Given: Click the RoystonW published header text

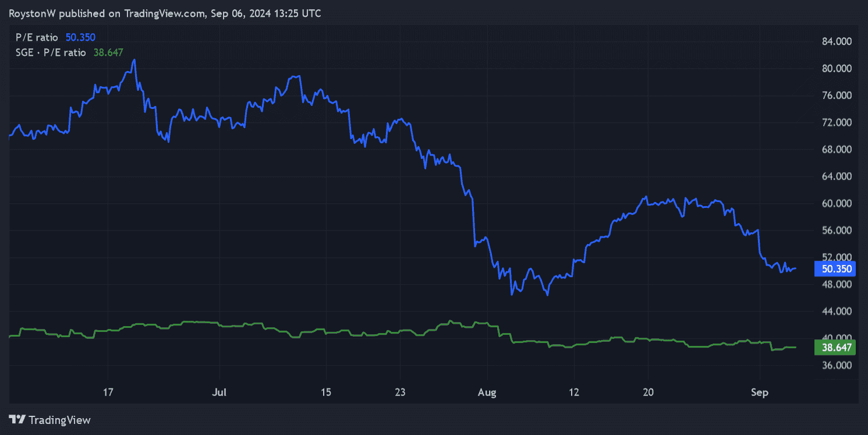Looking at the screenshot, I should [x=165, y=13].
